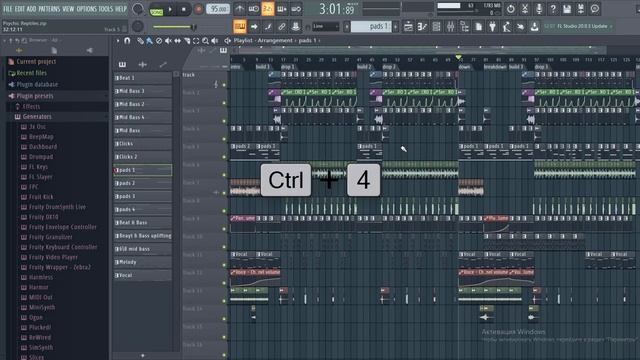Image resolution: width=640 pixels, height=360 pixels.
Task: Select the playlist Slip tool
Action: 178,40
